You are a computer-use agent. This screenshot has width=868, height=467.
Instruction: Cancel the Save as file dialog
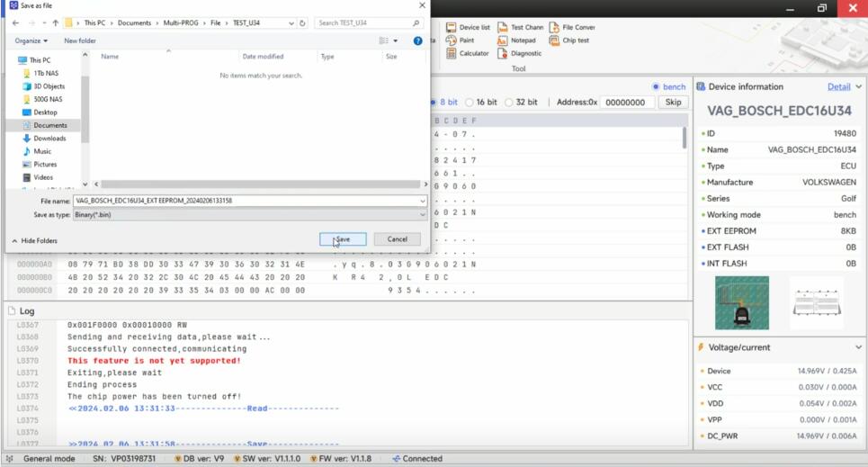tap(397, 239)
